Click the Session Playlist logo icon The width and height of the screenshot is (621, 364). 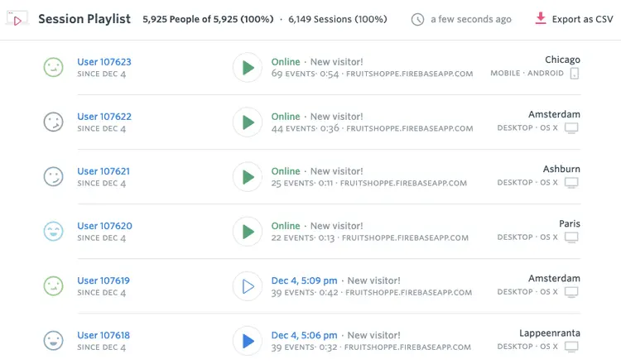pyautogui.click(x=18, y=19)
